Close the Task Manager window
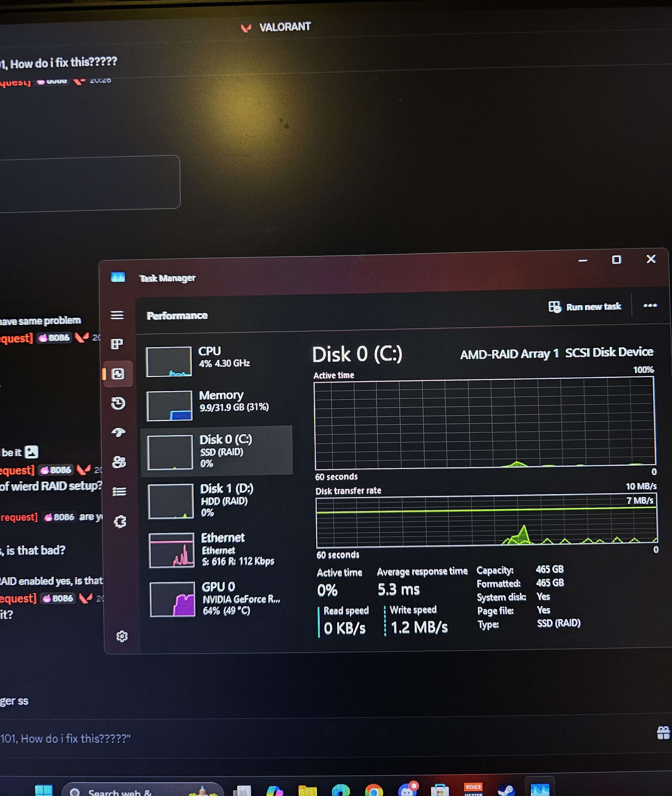The image size is (672, 796). pos(651,259)
